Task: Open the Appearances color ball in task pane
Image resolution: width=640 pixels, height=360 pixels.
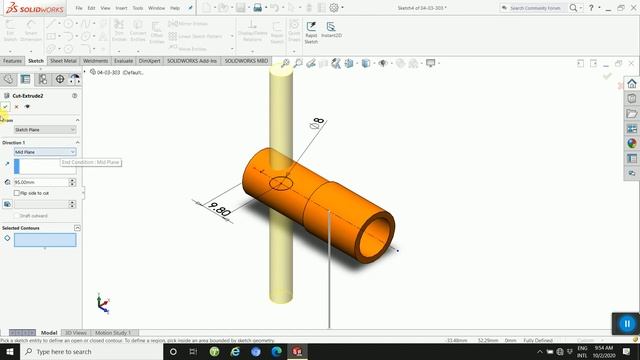Action: point(632,143)
